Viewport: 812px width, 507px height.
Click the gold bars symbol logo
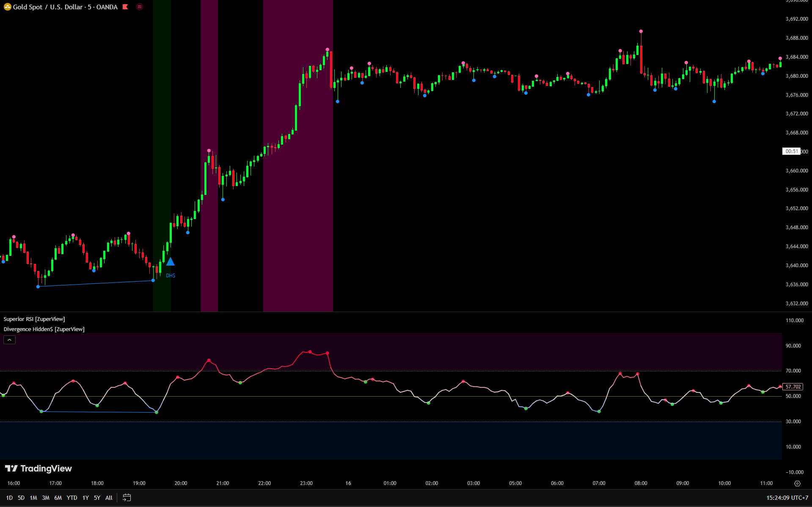7,7
